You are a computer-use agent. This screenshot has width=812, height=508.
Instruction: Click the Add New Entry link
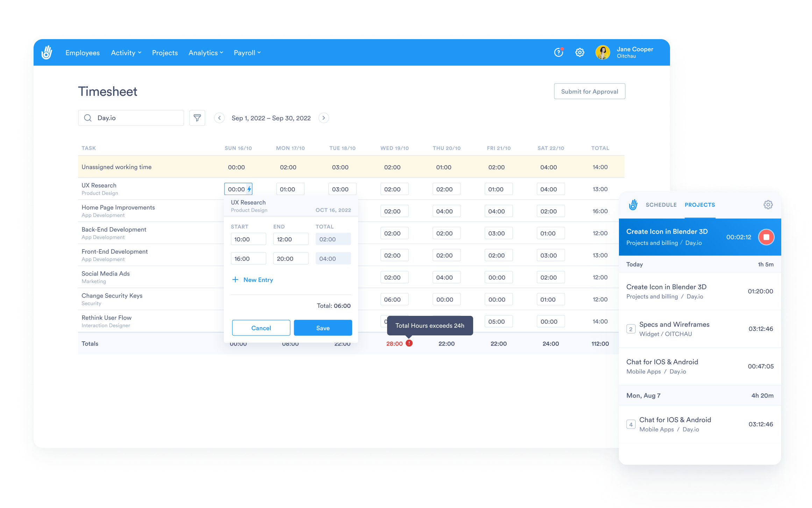point(253,279)
